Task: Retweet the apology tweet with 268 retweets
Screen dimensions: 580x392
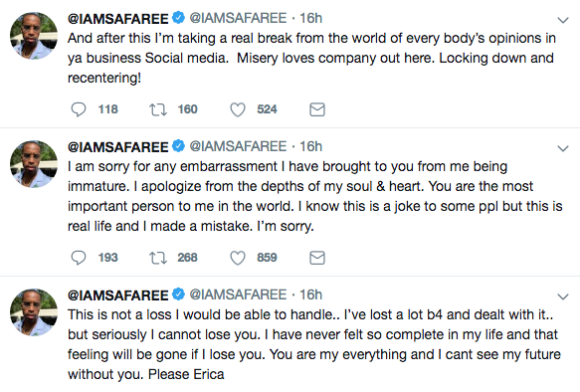Action: tap(158, 258)
